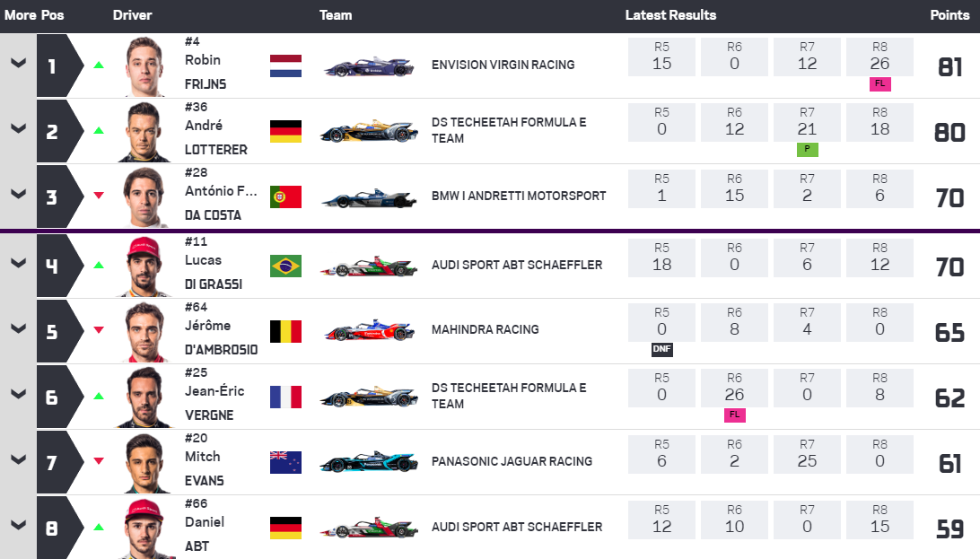The height and width of the screenshot is (559, 980).
Task: Click the DNF badge under D'Ambrosio R5
Action: pyautogui.click(x=661, y=349)
